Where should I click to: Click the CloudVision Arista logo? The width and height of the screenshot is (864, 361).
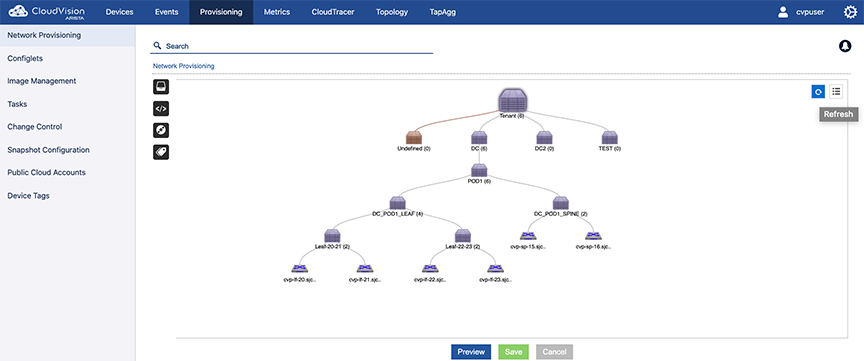click(46, 11)
